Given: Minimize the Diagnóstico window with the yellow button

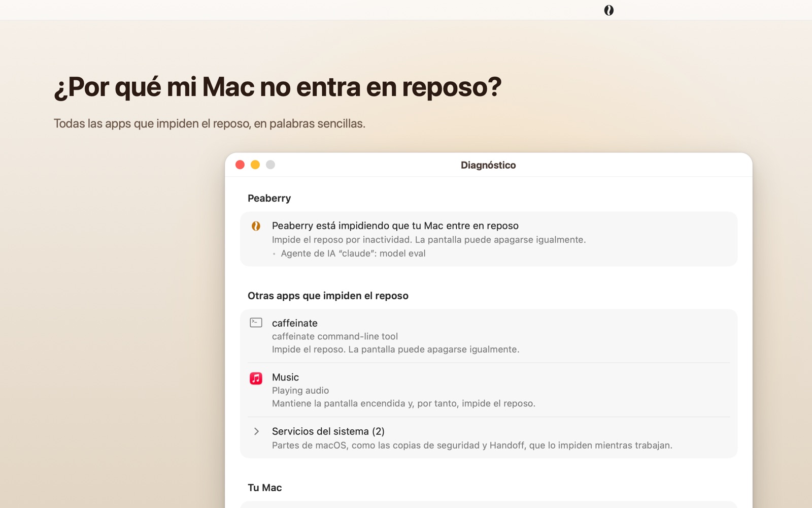Looking at the screenshot, I should (255, 165).
